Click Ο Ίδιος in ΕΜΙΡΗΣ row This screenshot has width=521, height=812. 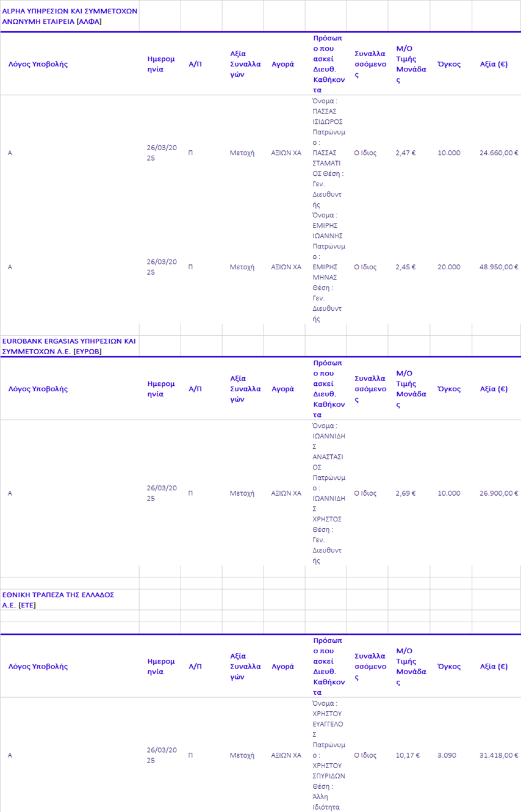pyautogui.click(x=365, y=267)
